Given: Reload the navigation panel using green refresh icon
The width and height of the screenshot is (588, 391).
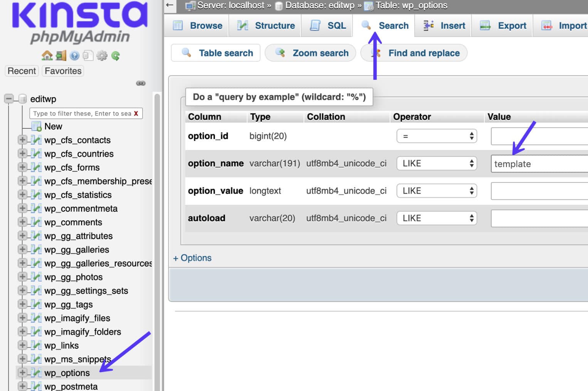Looking at the screenshot, I should 115,55.
